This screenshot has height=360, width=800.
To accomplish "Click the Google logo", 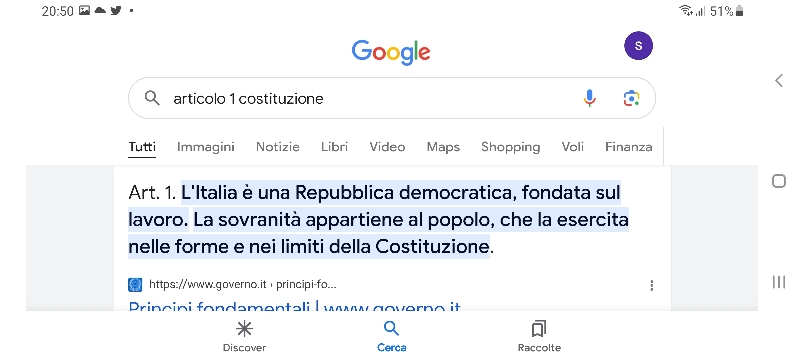I will click(391, 52).
